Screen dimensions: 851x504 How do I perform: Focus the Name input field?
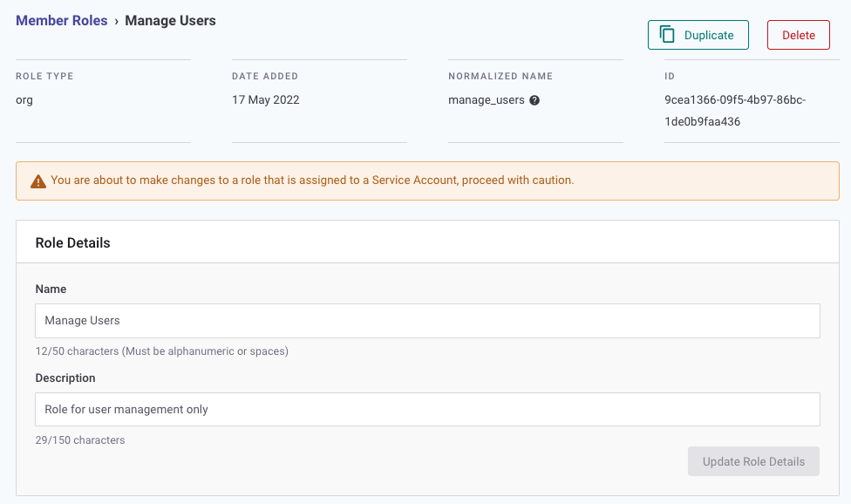pos(427,321)
